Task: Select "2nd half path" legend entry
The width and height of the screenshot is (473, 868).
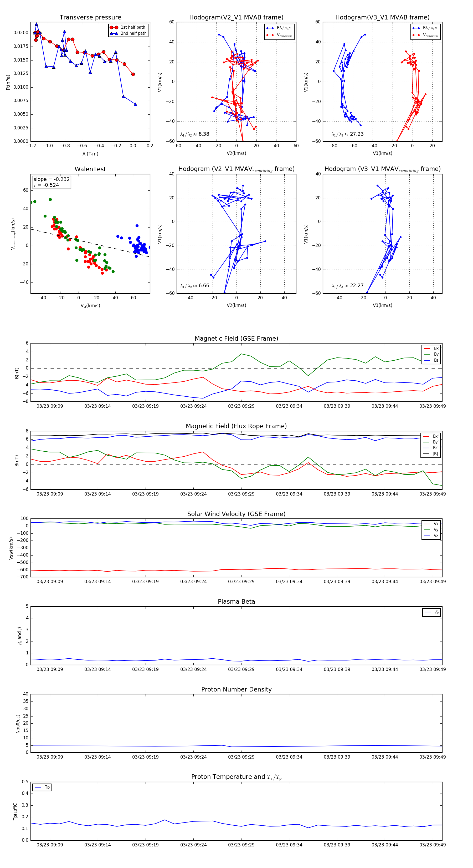Action: click(x=128, y=33)
